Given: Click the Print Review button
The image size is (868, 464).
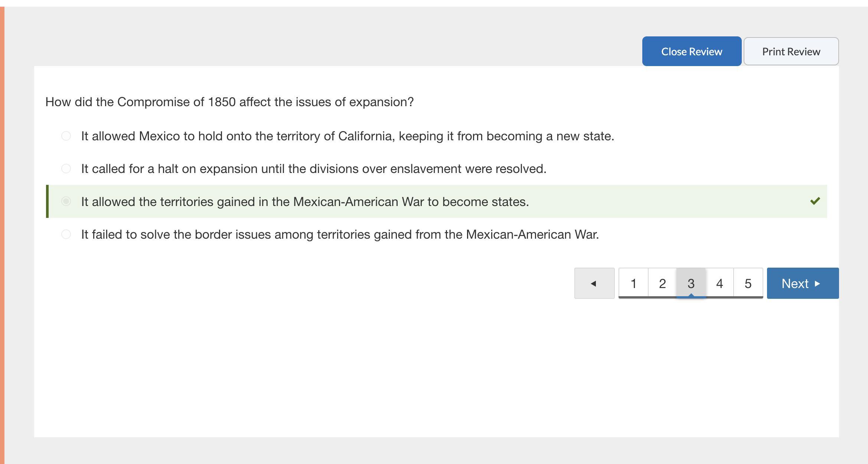Looking at the screenshot, I should [791, 51].
